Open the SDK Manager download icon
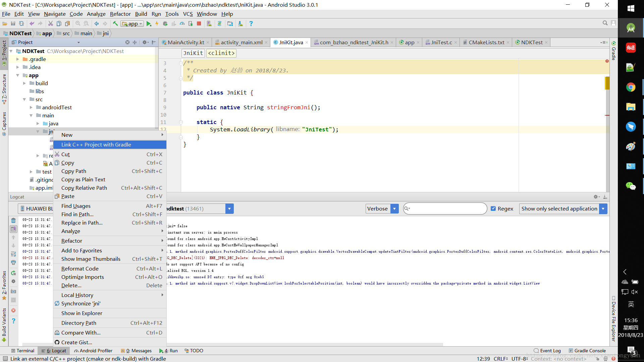644x362 pixels. 240,24
